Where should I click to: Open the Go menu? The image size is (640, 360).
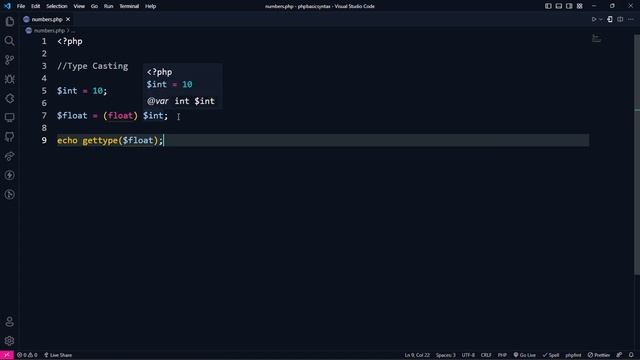[94, 6]
